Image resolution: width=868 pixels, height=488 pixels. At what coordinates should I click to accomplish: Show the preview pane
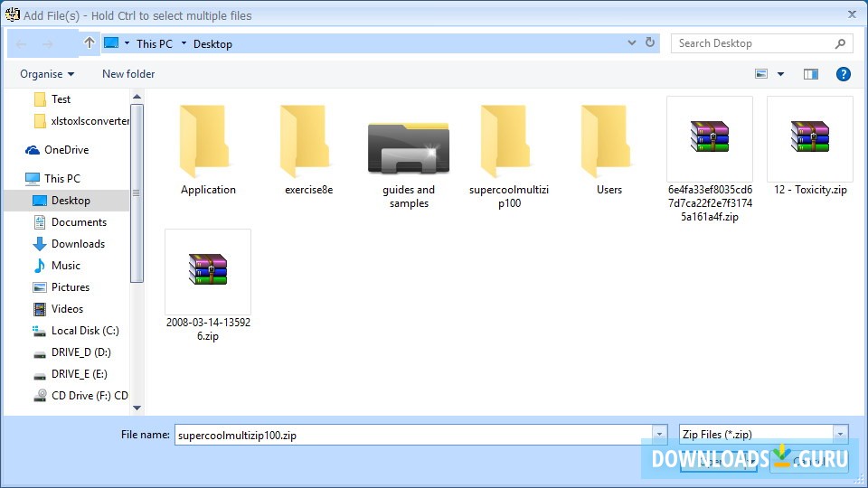pos(811,73)
